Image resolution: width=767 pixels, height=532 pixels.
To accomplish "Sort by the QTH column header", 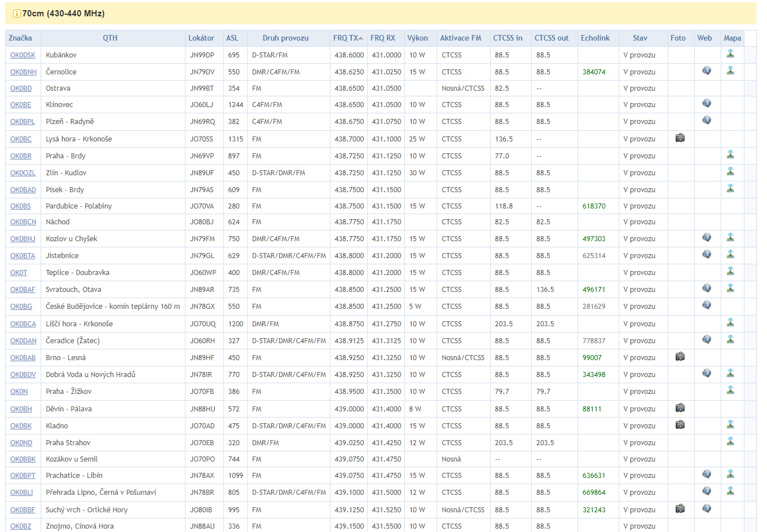I will tap(110, 38).
